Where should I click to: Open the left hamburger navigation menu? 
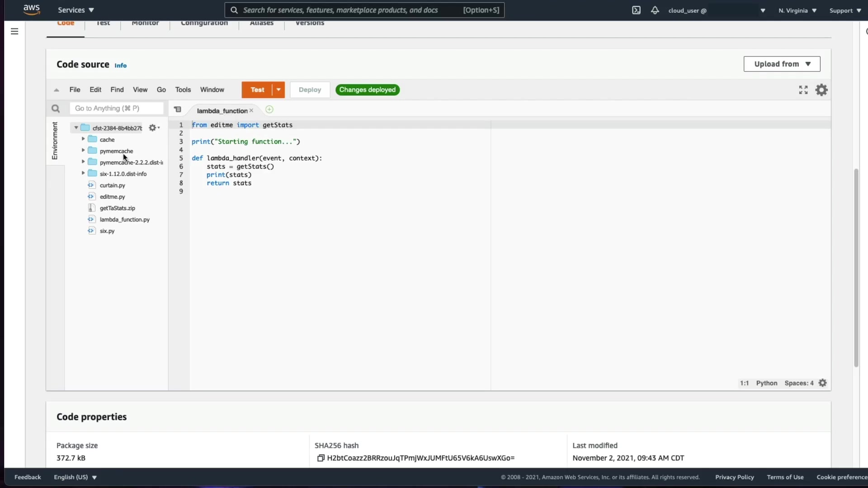point(14,31)
